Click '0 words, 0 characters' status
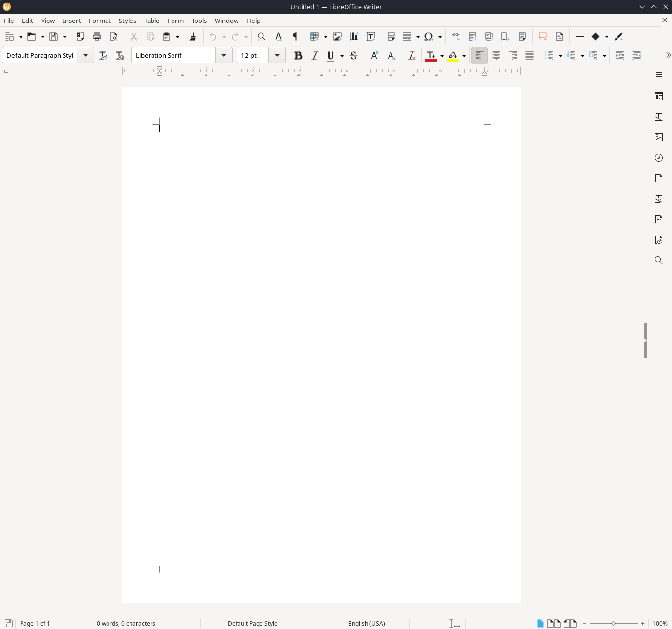The image size is (672, 629). point(126,623)
